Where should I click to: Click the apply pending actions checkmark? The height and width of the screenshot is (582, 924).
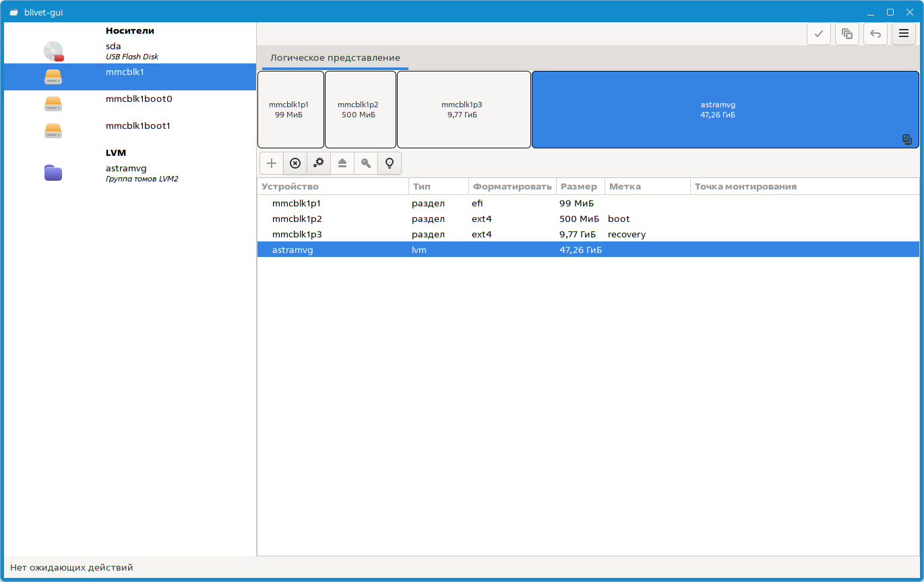(818, 34)
